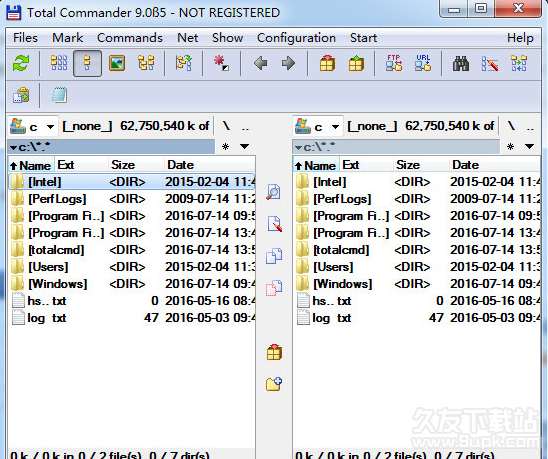Viewport: 548px width, 459px height.
Task: Open the FTP connect icon
Action: (394, 63)
